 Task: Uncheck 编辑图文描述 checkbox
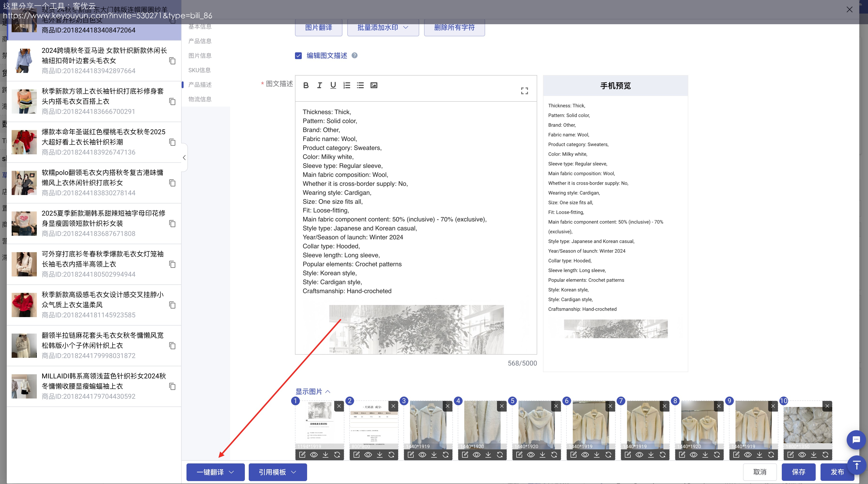[x=298, y=56]
